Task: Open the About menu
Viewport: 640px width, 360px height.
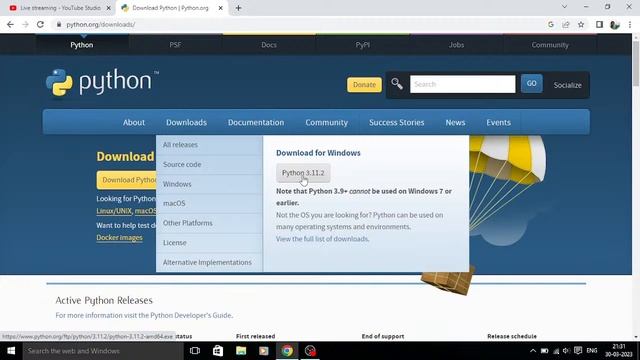Action: [x=134, y=122]
